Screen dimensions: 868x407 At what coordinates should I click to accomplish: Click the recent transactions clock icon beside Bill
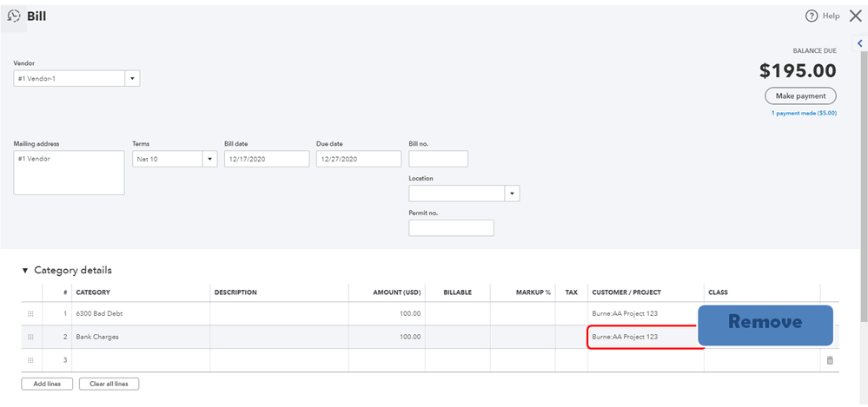(x=14, y=16)
